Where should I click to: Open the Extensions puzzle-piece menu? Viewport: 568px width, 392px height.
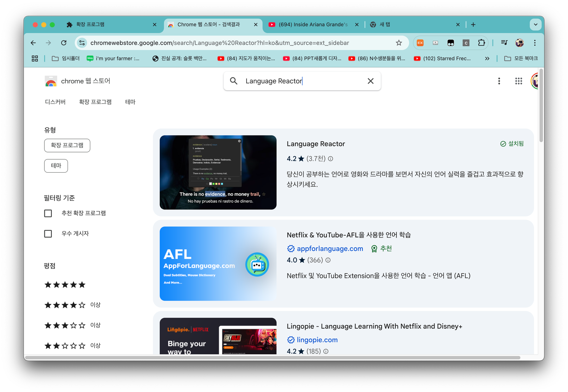point(481,43)
